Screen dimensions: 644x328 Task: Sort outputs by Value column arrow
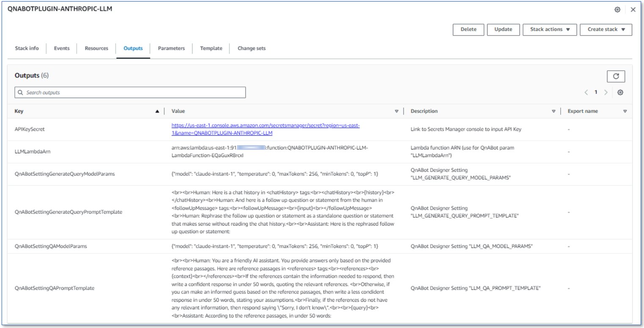[x=396, y=111]
